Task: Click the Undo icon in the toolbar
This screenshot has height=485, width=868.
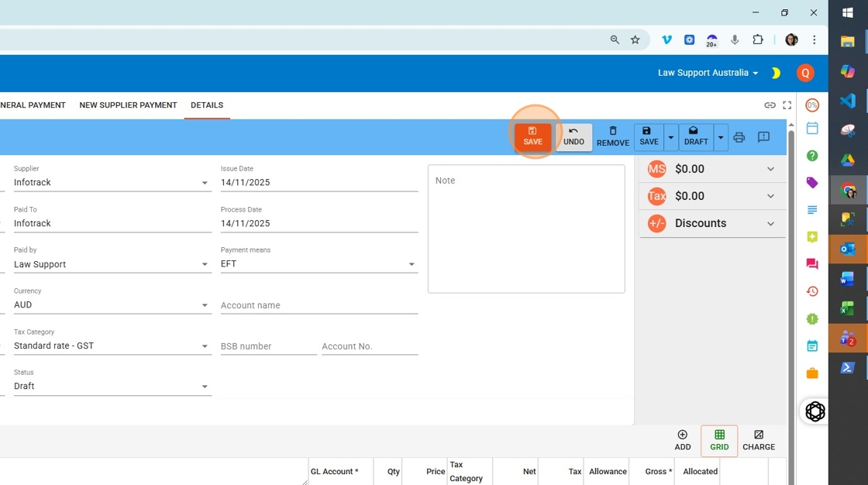Action: tap(573, 136)
